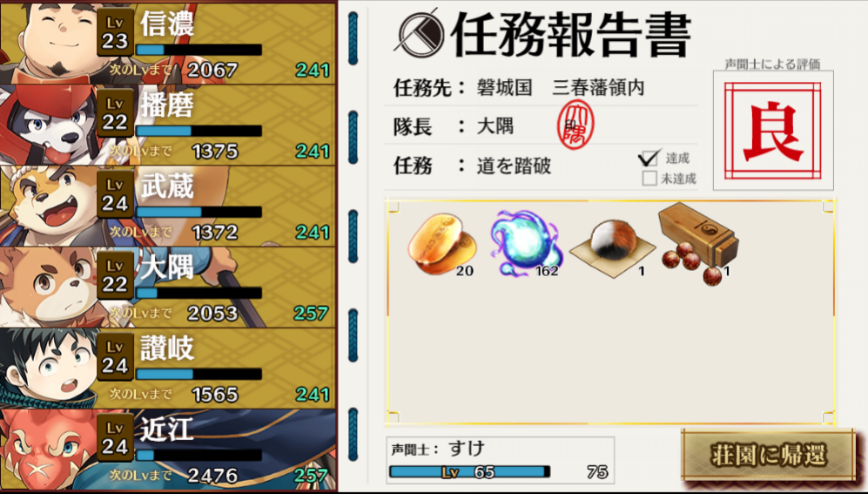Click 大隅's party member row
Screen dimensions: 868x494
(x=168, y=287)
